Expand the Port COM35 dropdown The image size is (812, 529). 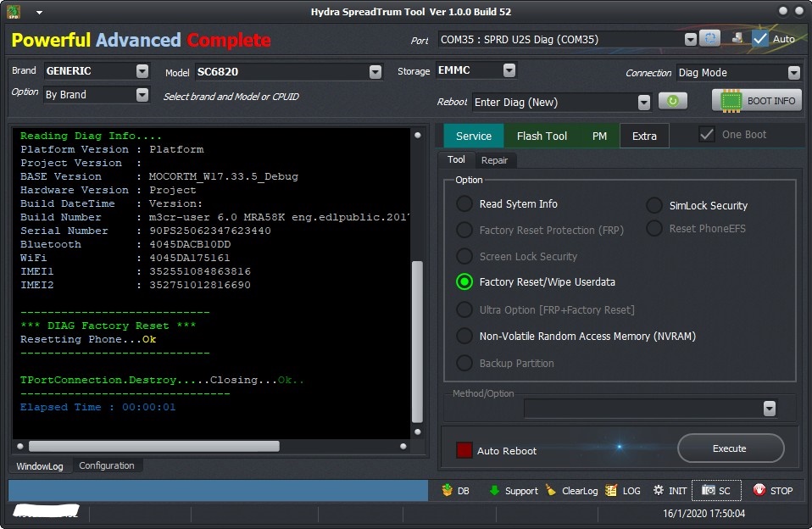690,39
